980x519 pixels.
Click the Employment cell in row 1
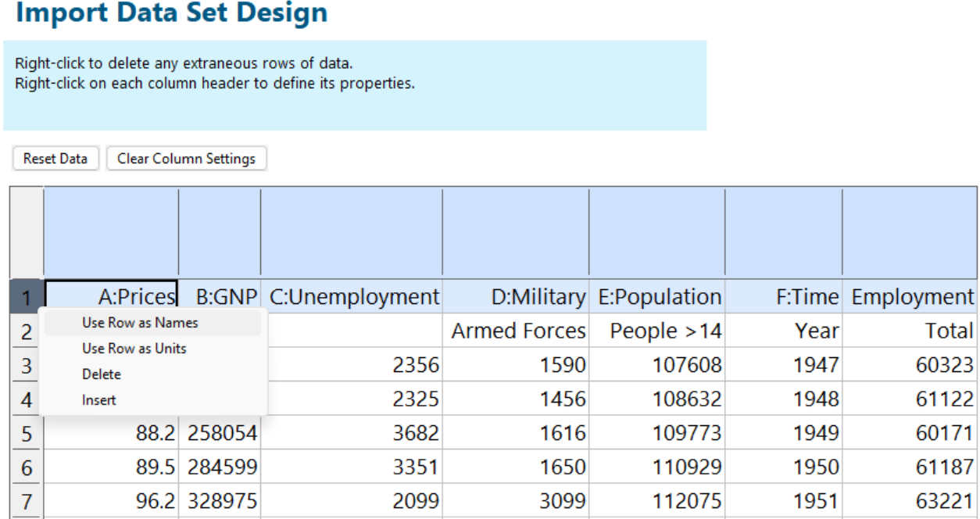[910, 297]
